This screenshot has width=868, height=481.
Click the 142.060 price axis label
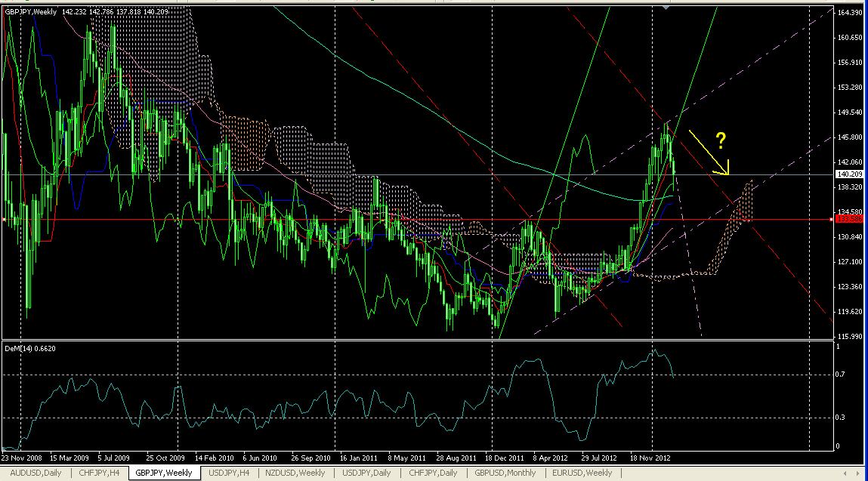tap(850, 162)
